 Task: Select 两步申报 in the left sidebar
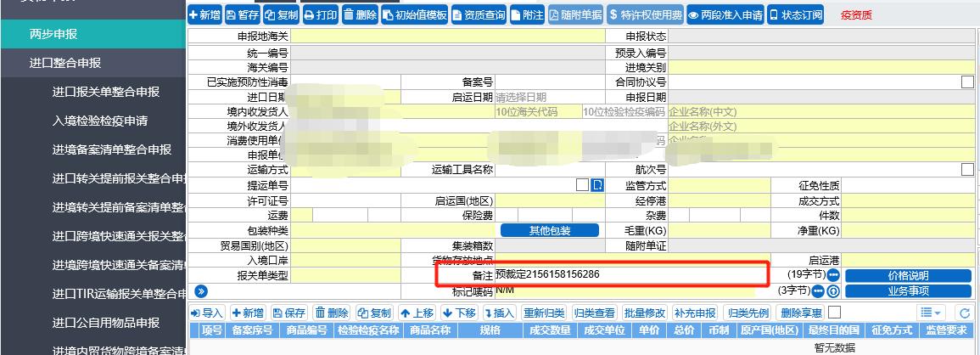pyautogui.click(x=53, y=34)
